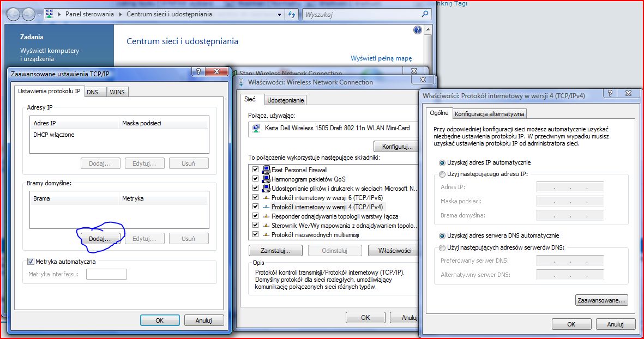Select Protokół niezawodnych multiemisji icon

(266, 235)
